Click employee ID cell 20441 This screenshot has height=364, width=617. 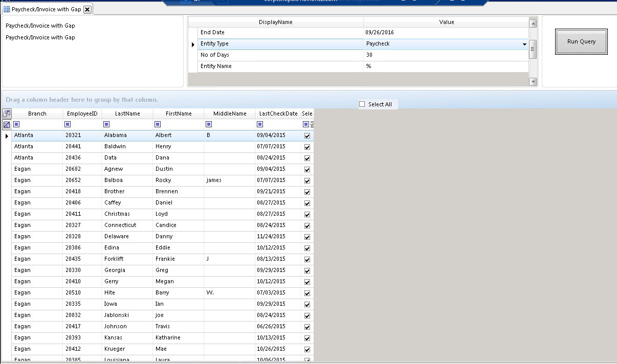tap(82, 146)
